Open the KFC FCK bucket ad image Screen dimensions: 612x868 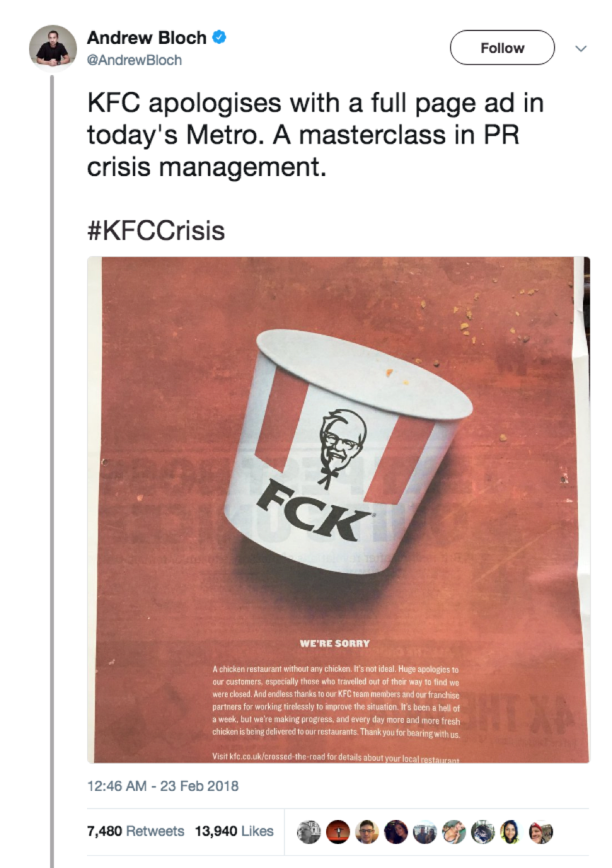[x=338, y=510]
